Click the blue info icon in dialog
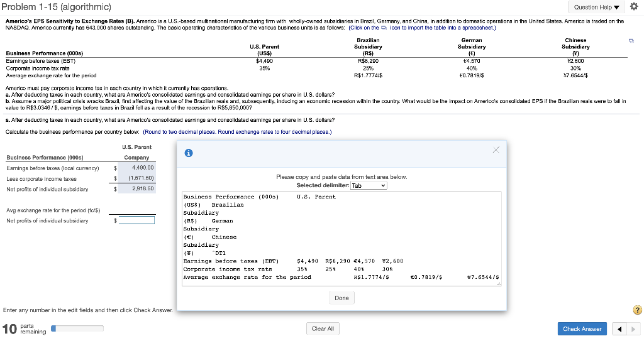 coord(189,153)
